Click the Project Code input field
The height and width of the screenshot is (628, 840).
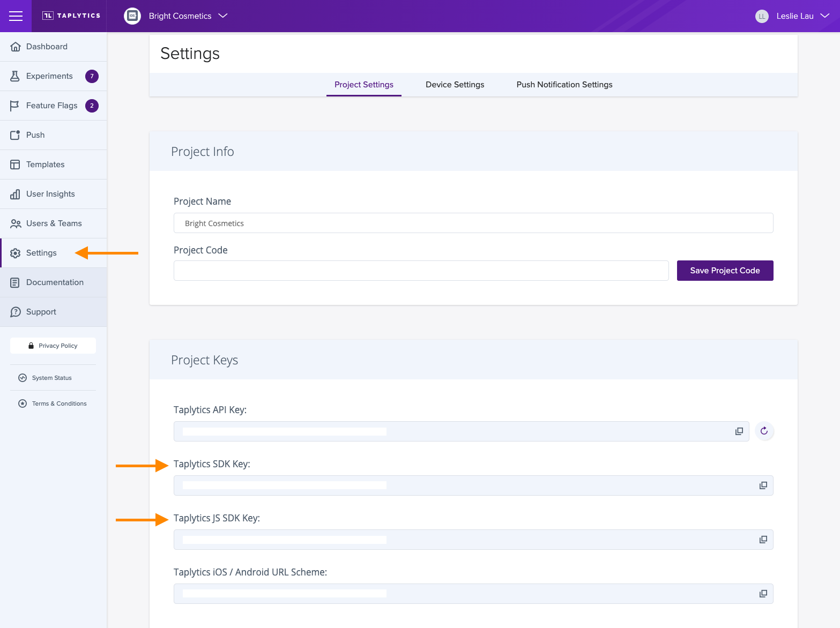pos(421,271)
